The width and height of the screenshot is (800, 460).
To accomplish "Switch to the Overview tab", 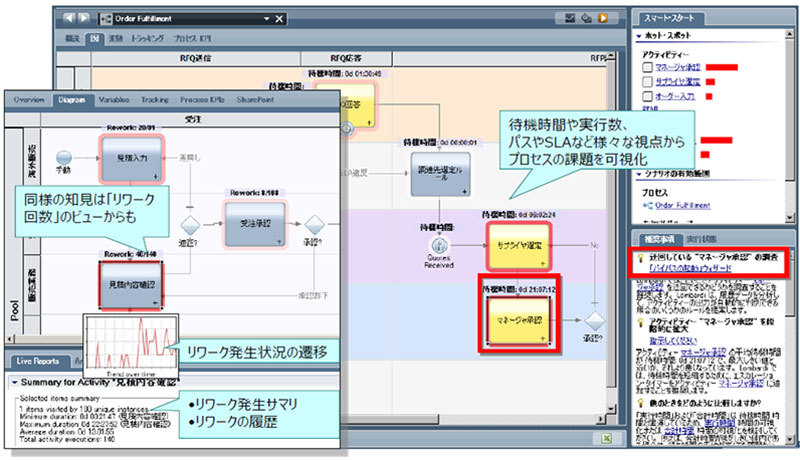I will tap(29, 100).
